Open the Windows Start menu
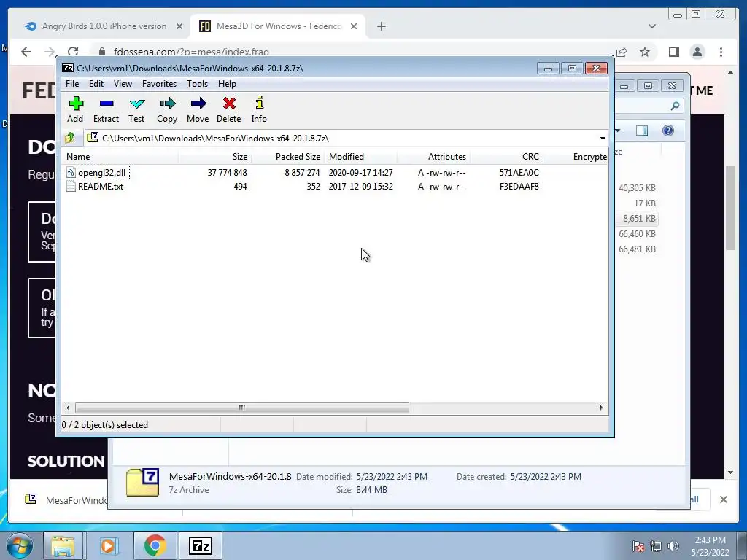Viewport: 747px width, 560px height. tap(20, 545)
